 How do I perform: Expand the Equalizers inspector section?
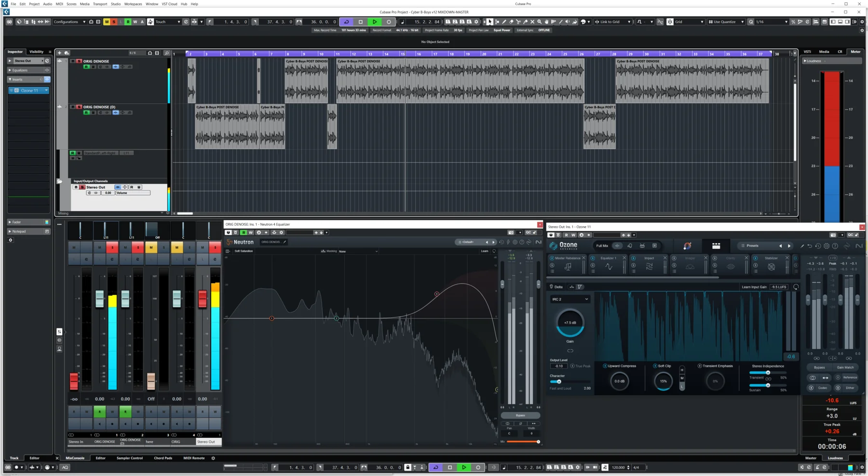pos(29,70)
